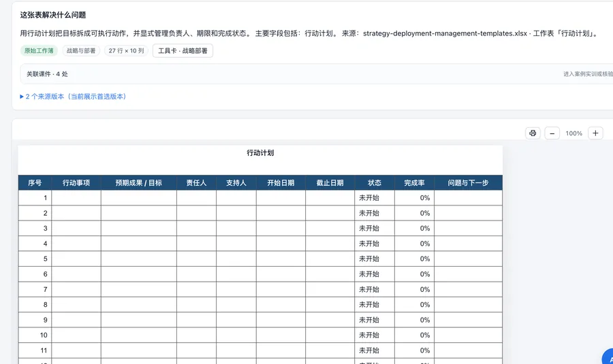Select the 截止日期 column header
Viewport: 613px width, 364px height.
pyautogui.click(x=330, y=183)
